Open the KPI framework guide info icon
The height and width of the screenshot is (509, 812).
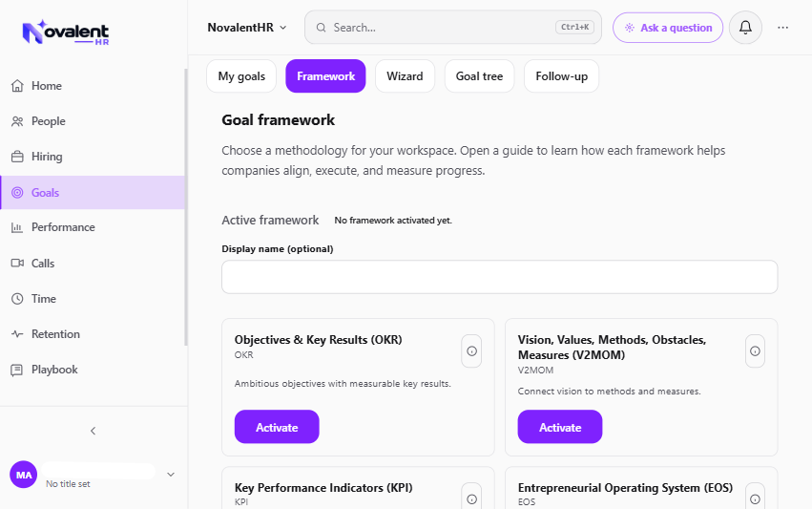471,498
